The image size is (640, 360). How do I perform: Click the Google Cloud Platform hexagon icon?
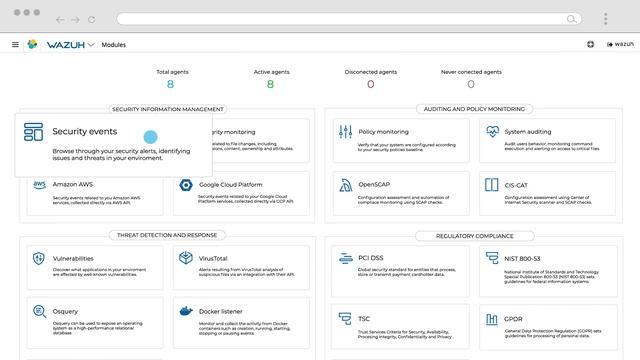186,185
